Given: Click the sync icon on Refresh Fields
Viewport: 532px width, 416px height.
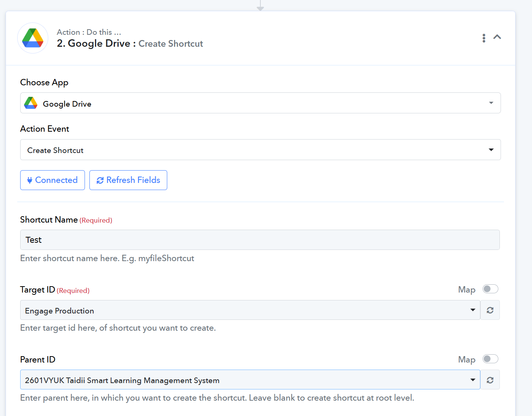Looking at the screenshot, I should click(x=100, y=181).
